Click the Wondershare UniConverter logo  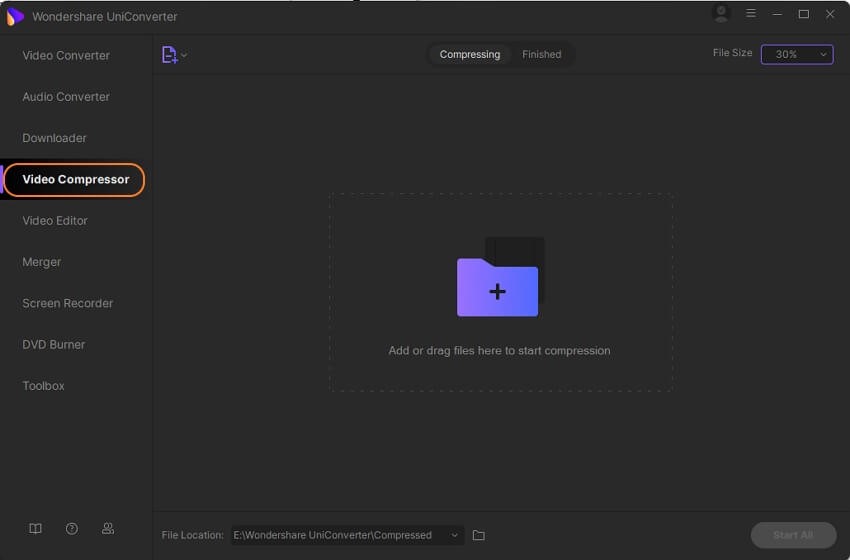tap(15, 16)
